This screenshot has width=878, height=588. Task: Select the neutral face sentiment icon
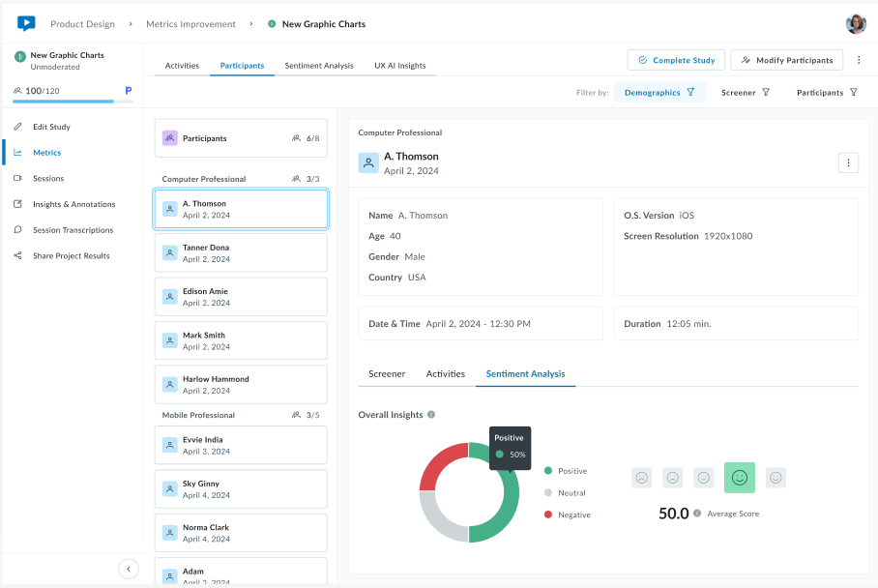[x=702, y=477]
